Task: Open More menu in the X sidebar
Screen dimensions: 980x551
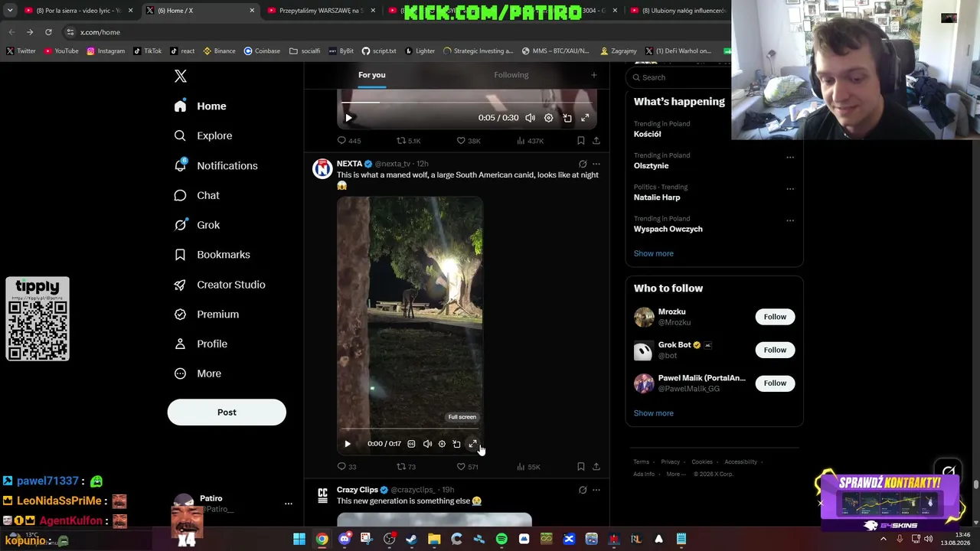Action: pyautogui.click(x=198, y=373)
